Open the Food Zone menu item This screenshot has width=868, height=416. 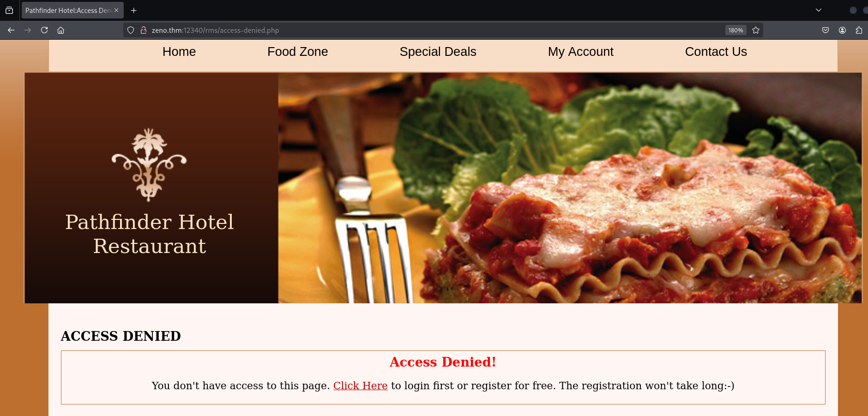pos(298,52)
